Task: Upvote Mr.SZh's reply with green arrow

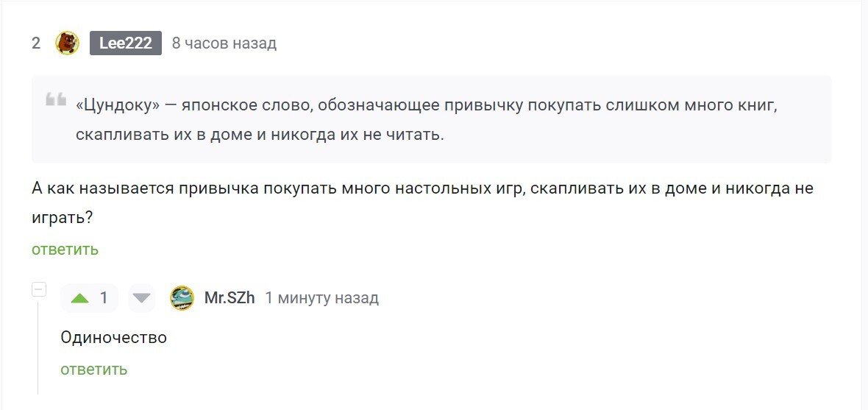Action: pyautogui.click(x=79, y=298)
